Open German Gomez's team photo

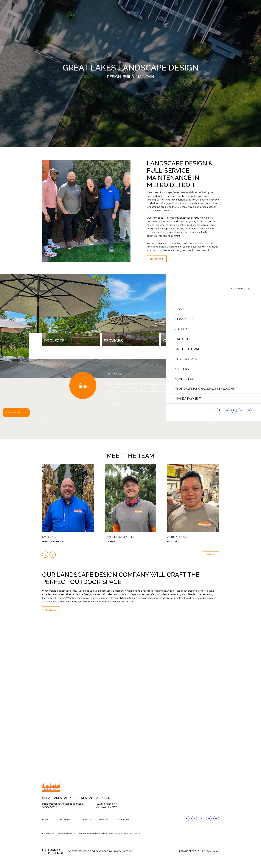193,498
